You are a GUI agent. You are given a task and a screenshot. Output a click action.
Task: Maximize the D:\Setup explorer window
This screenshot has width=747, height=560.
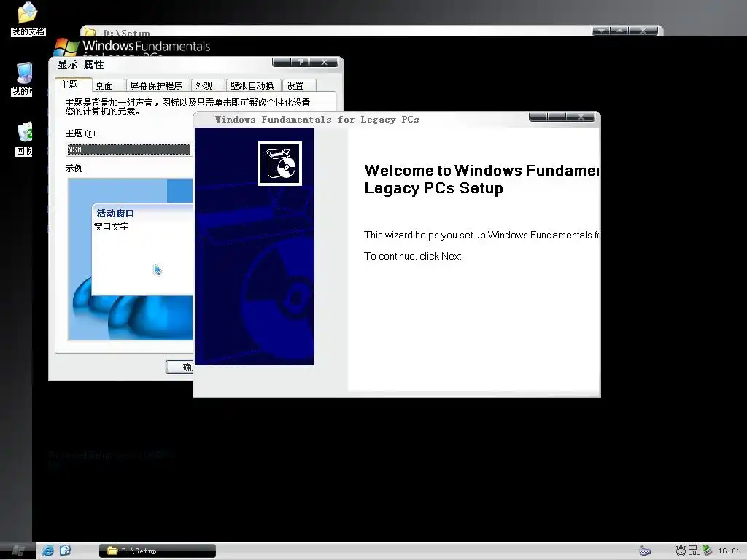tap(620, 31)
